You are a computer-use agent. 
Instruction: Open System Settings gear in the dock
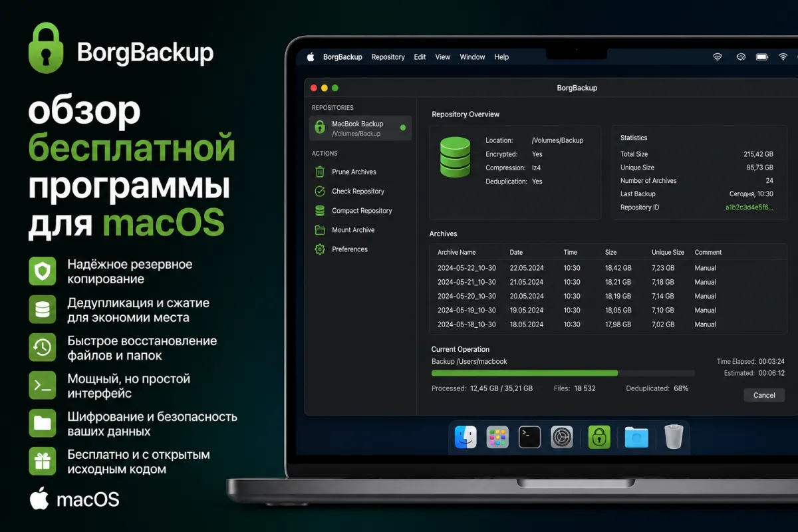click(562, 437)
